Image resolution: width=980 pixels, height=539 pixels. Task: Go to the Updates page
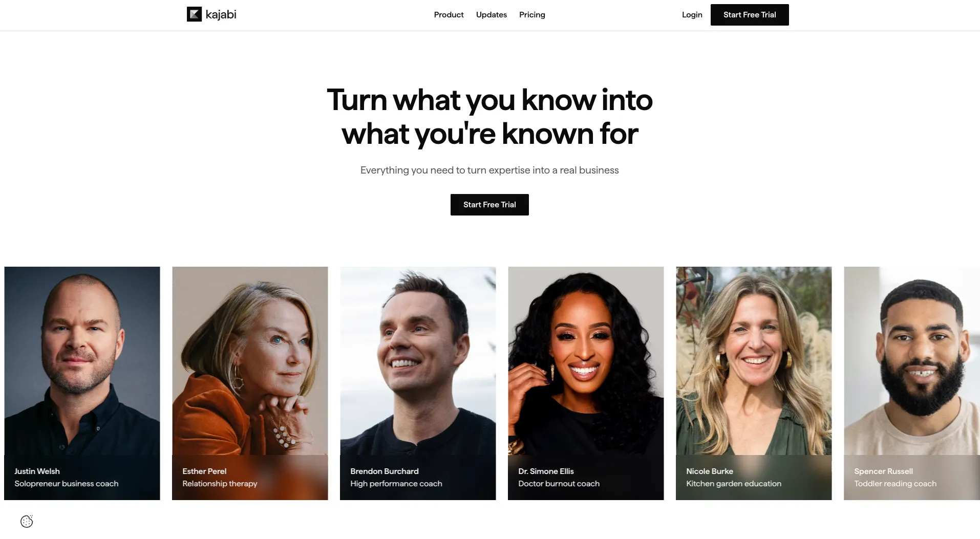(491, 15)
